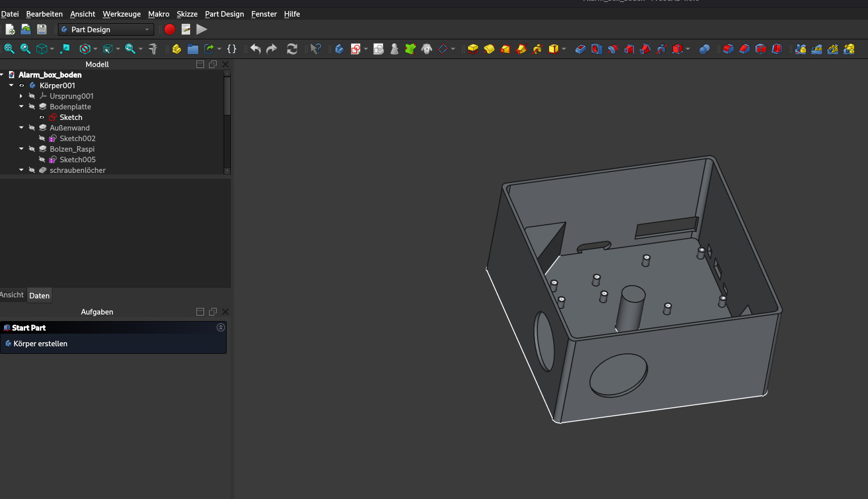
Task: Toggle visibility eye of Bodenplatte feature
Action: [31, 106]
